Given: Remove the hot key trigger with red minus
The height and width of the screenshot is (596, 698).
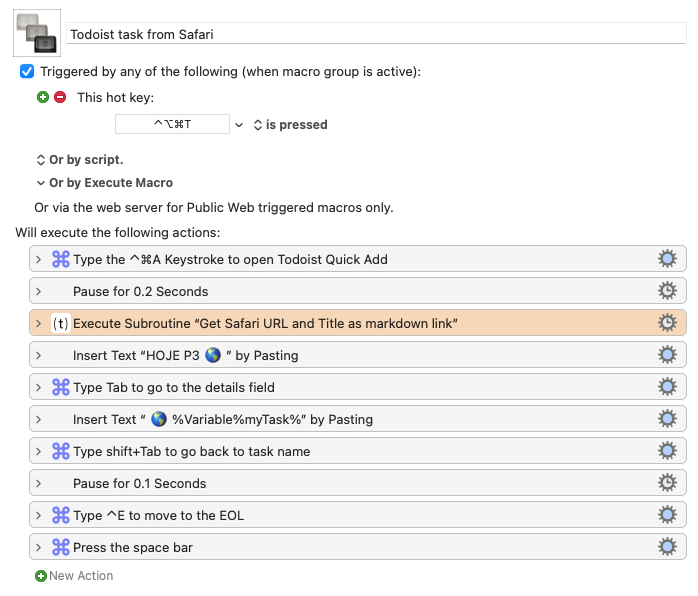Looking at the screenshot, I should (x=60, y=97).
